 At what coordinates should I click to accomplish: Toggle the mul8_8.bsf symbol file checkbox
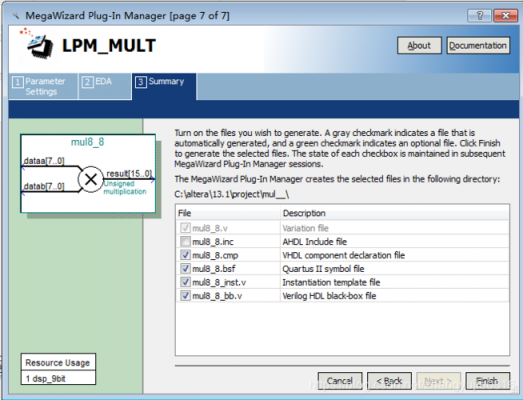click(185, 268)
